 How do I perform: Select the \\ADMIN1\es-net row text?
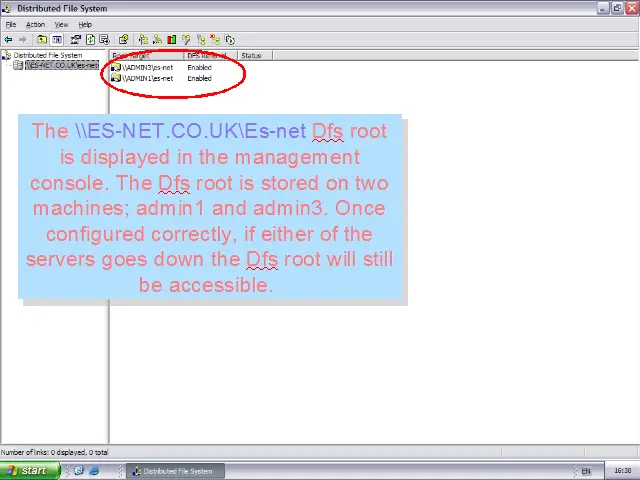[x=147, y=78]
